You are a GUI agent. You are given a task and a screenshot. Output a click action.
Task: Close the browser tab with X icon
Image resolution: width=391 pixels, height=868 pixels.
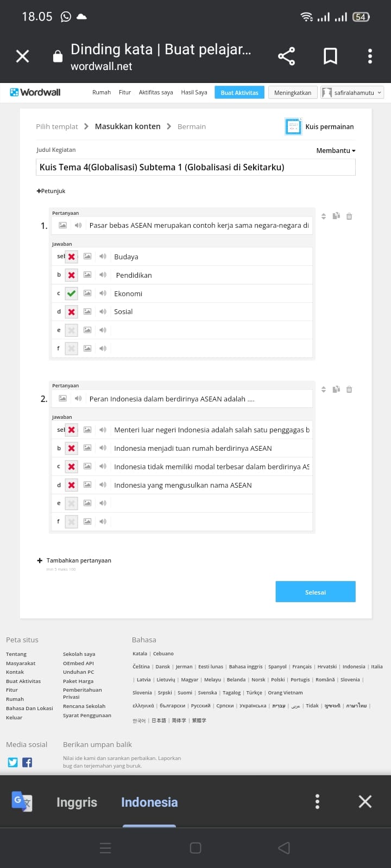pos(23,56)
